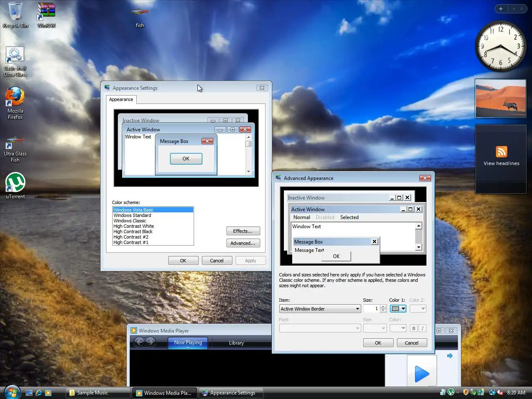Click the taskbar clock showing 8:20 AM
The width and height of the screenshot is (532, 399).
[x=516, y=393]
